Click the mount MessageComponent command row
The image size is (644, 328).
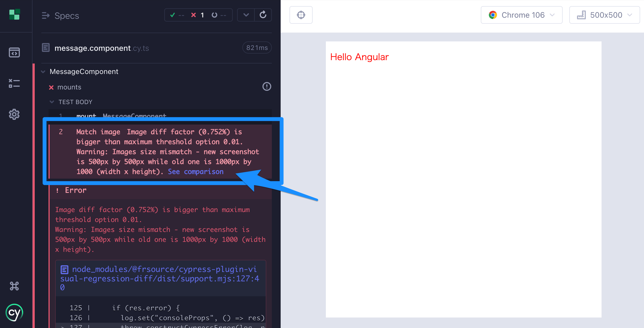pos(121,115)
